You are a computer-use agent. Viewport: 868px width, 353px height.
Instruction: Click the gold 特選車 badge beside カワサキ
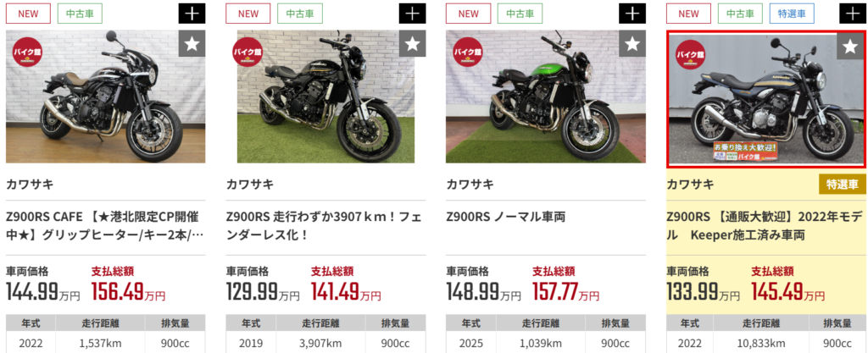(x=842, y=185)
